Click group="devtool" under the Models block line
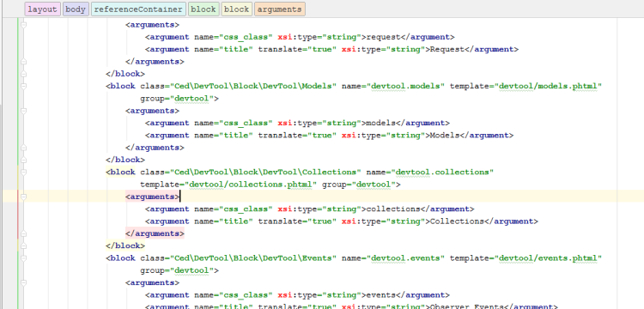The height and width of the screenshot is (309, 644). [177, 99]
